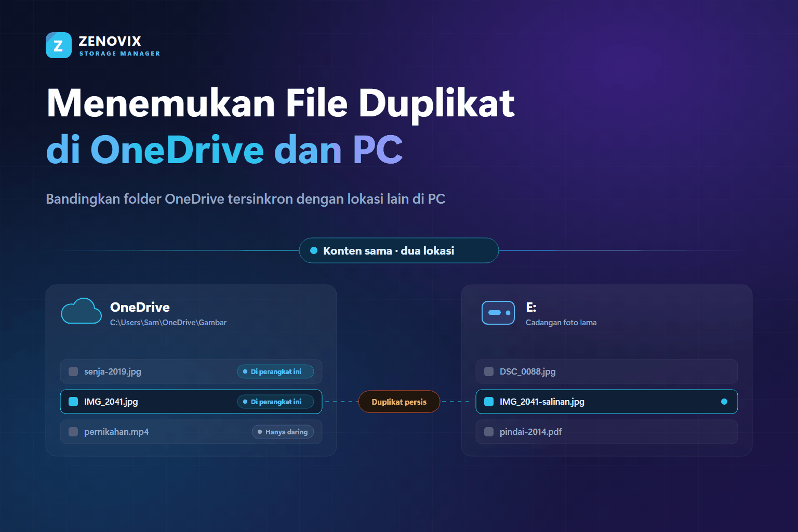The width and height of the screenshot is (798, 532).
Task: Click the Zenovix Z logo icon
Action: [x=59, y=45]
